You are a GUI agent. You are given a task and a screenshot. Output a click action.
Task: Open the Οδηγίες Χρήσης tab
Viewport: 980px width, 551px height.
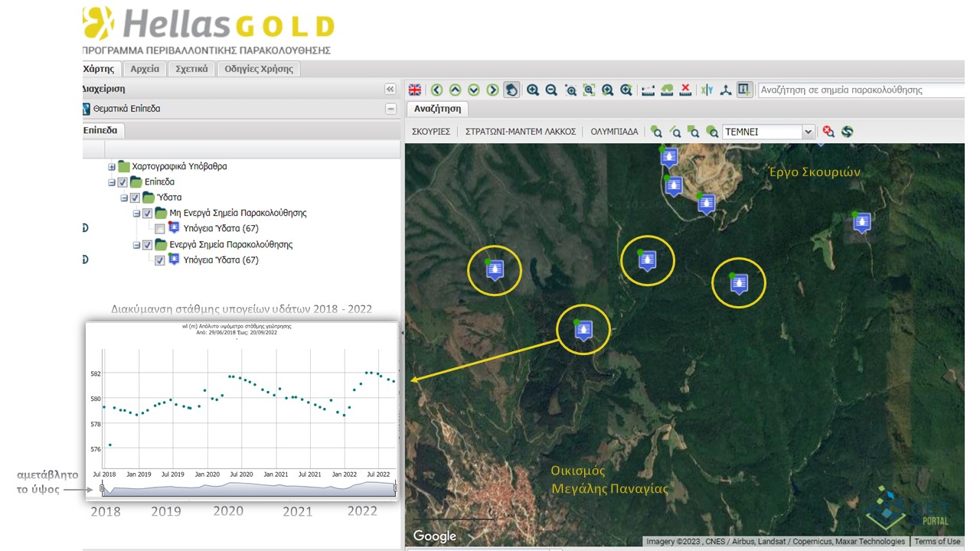pyautogui.click(x=259, y=69)
